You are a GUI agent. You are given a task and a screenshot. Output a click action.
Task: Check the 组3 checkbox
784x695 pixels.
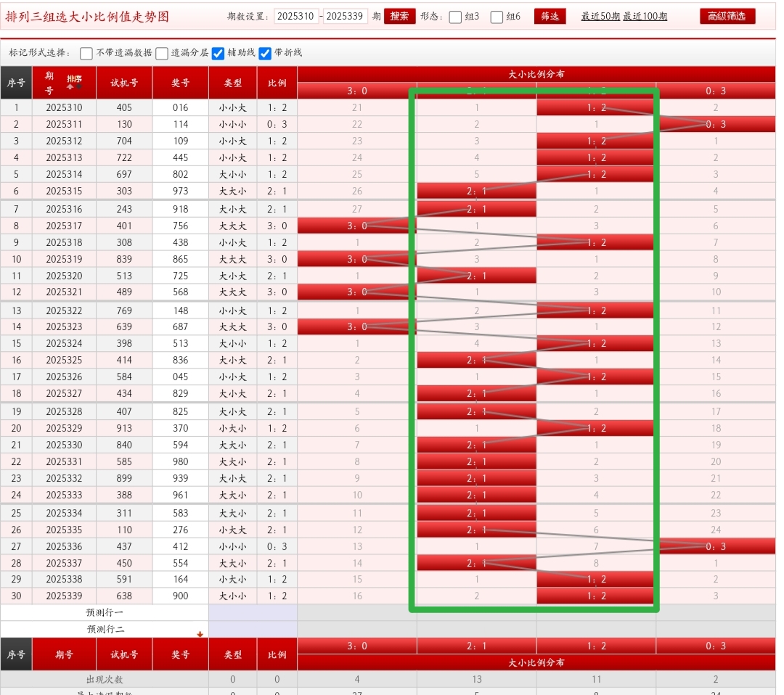455,17
